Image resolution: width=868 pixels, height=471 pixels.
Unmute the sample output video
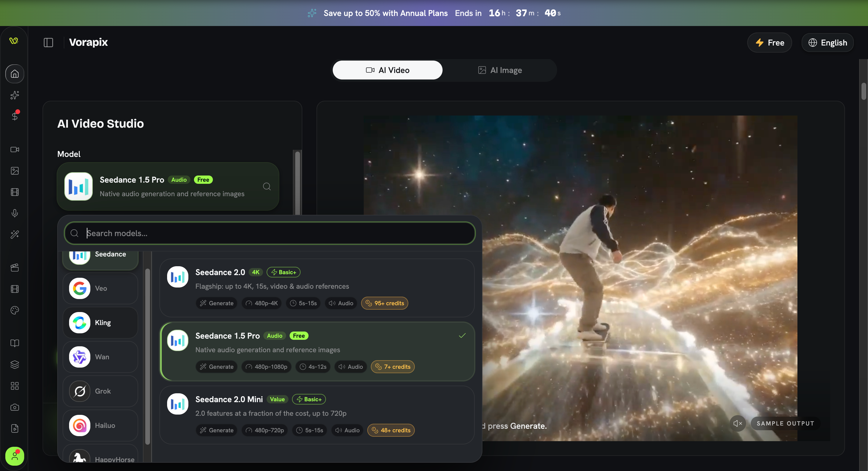click(738, 423)
